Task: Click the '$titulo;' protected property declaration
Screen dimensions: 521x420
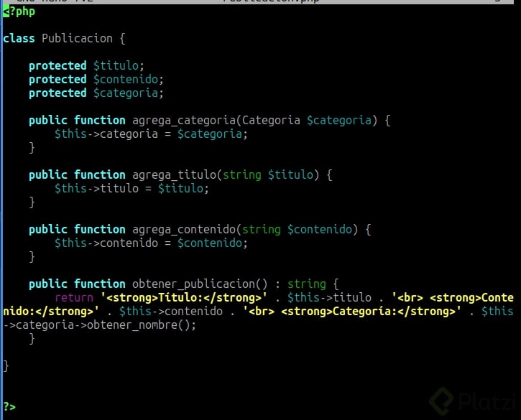Action: coord(119,66)
